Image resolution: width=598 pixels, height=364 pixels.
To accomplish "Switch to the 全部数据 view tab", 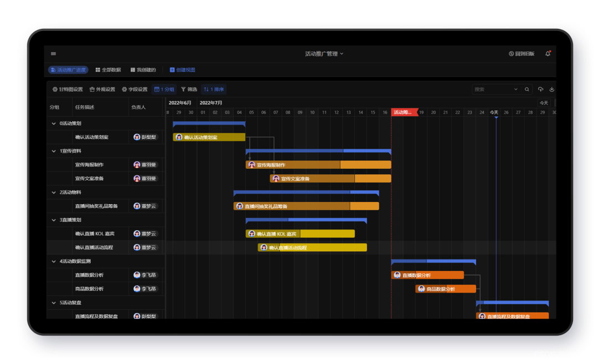I will tap(109, 70).
